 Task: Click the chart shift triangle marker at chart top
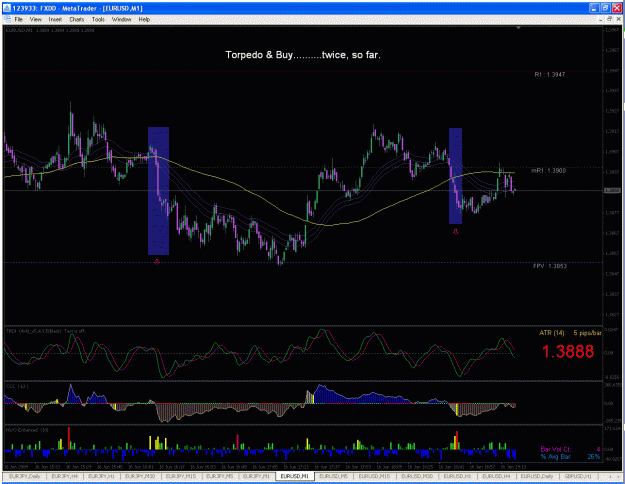518,28
